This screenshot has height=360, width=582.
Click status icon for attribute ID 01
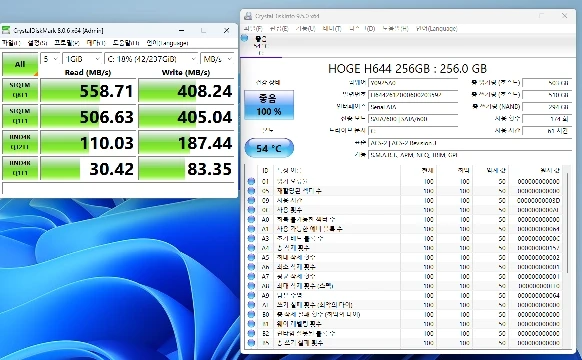tap(251, 181)
